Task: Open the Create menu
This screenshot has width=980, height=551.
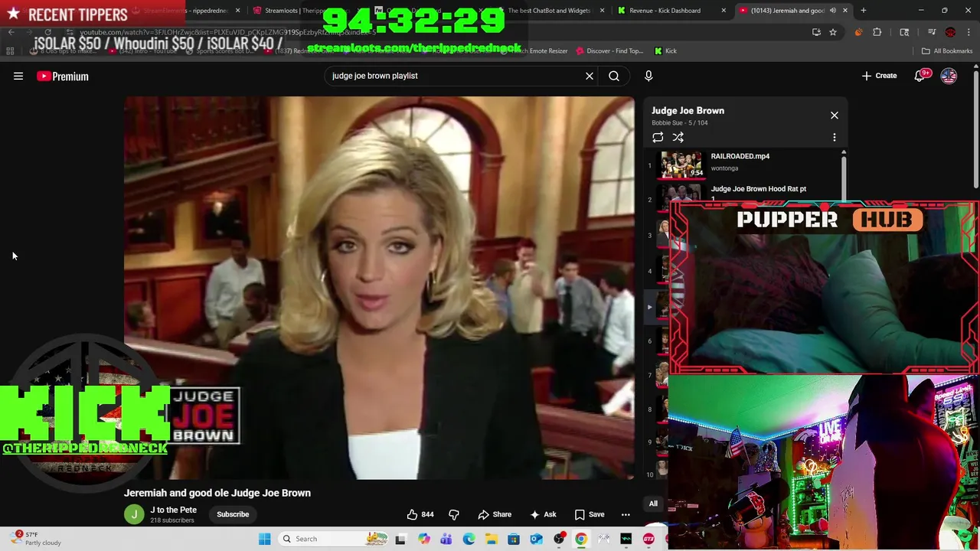Action: 879,76
